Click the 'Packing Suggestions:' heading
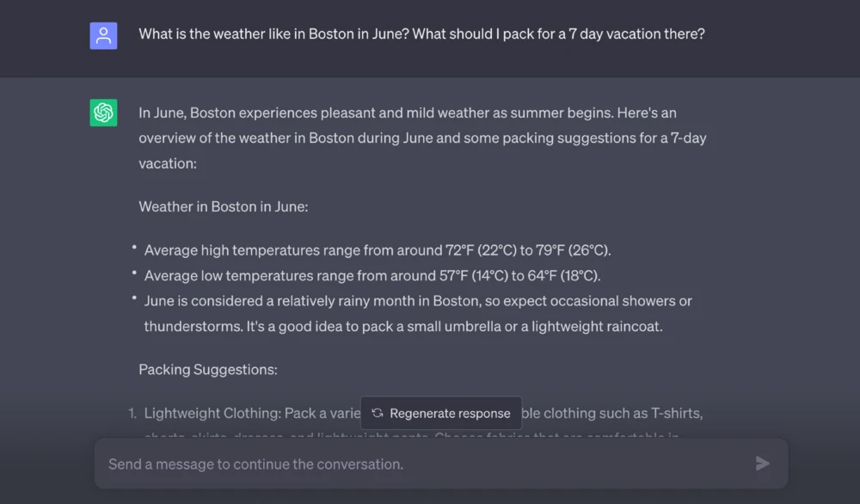 (207, 370)
